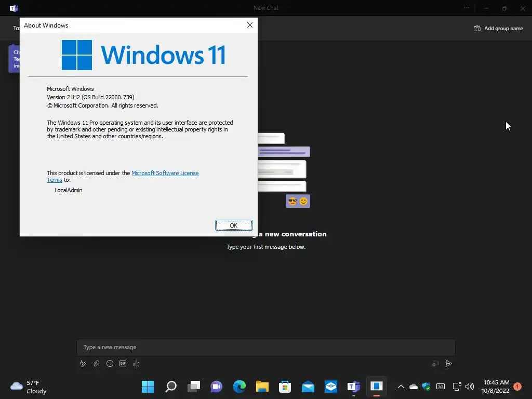
Task: Click the Poll chart icon
Action: point(137,364)
